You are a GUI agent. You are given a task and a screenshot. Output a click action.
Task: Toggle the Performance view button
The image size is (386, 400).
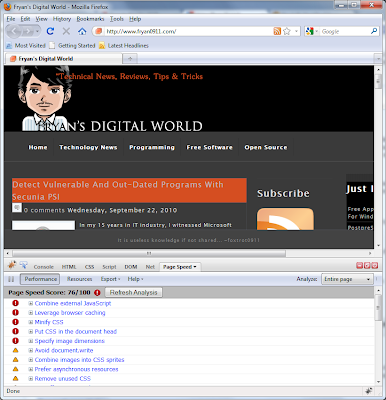point(40,279)
